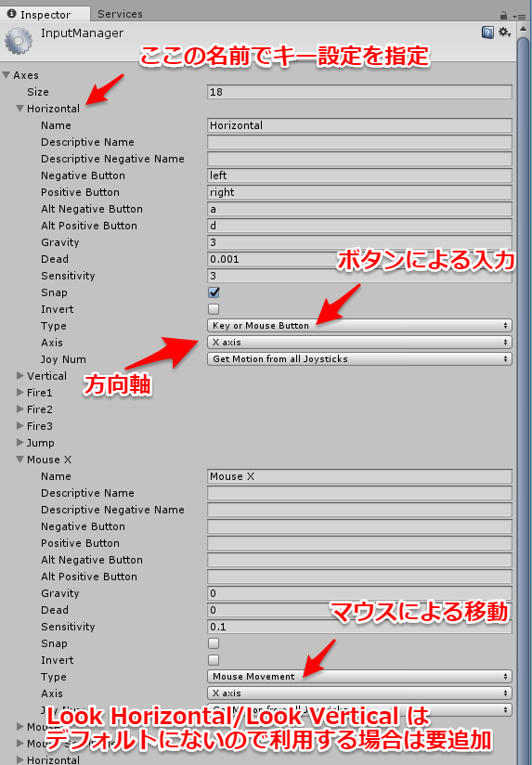Screen dimensions: 532x765
Task: Expand the bottom Horizontal axis foldout
Action: tap(20, 759)
